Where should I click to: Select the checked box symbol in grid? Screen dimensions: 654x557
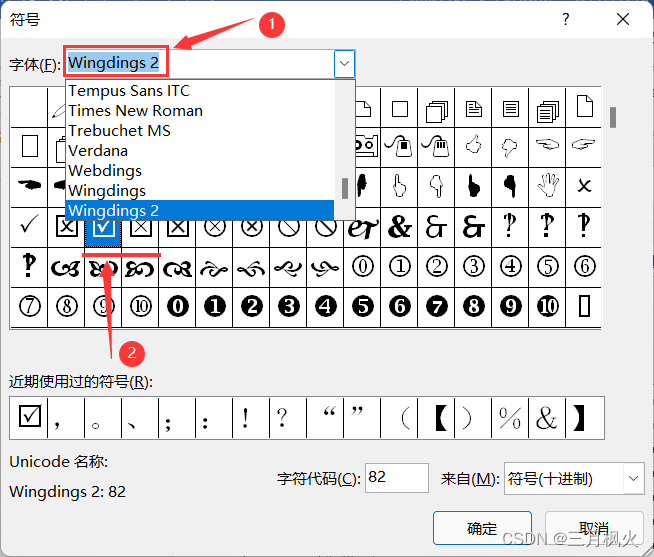(x=103, y=229)
